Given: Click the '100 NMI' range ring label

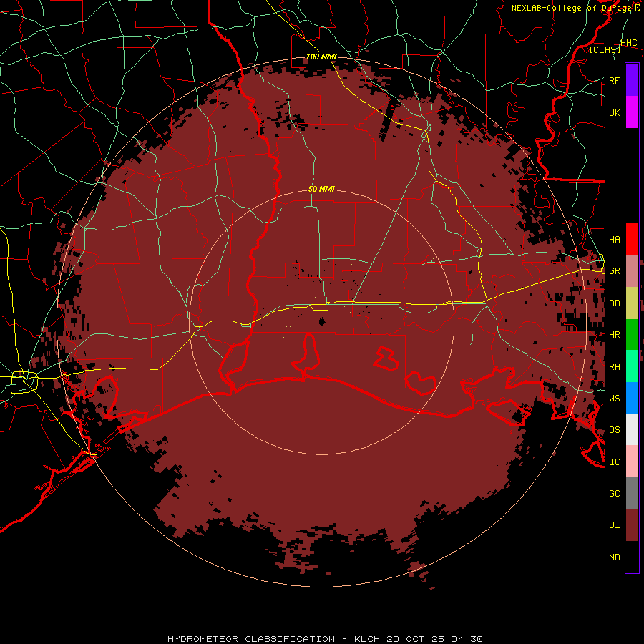Looking at the screenshot, I should (321, 57).
